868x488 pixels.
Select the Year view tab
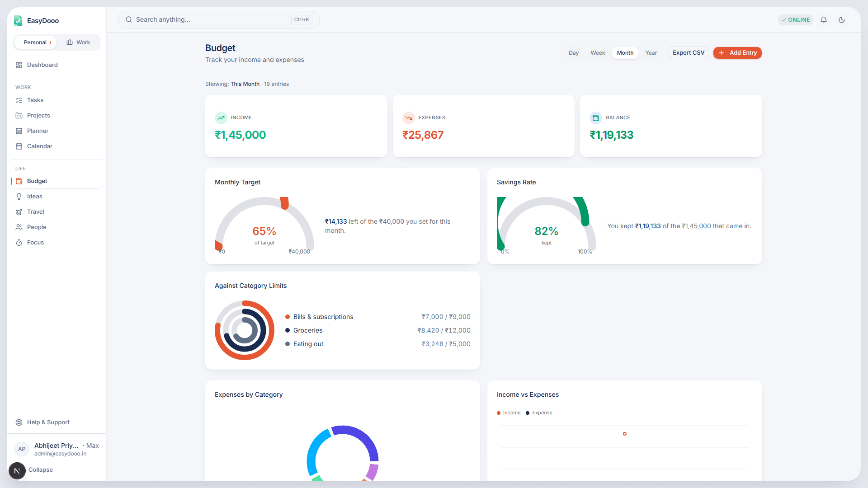(x=651, y=53)
